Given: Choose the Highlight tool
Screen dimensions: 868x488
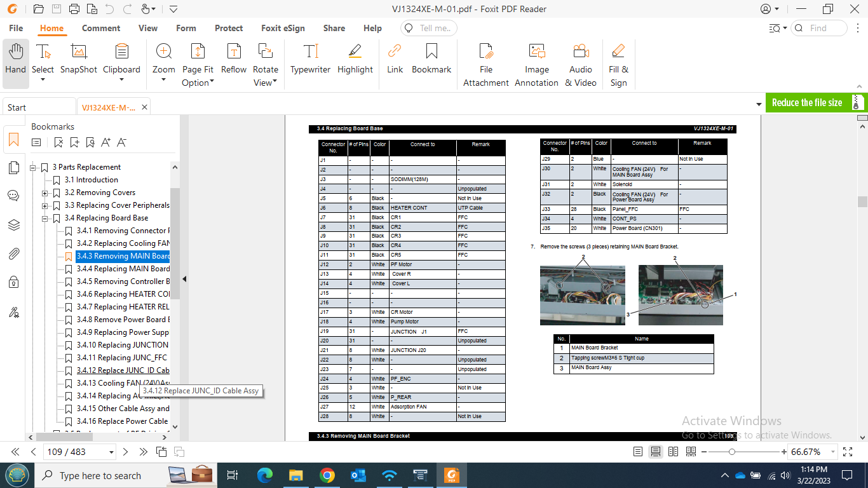Looking at the screenshot, I should pos(355,58).
